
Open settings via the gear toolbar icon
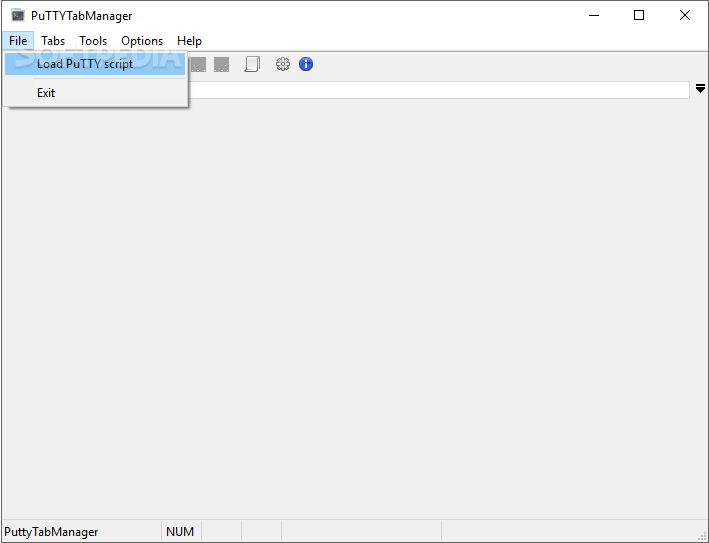coord(283,64)
